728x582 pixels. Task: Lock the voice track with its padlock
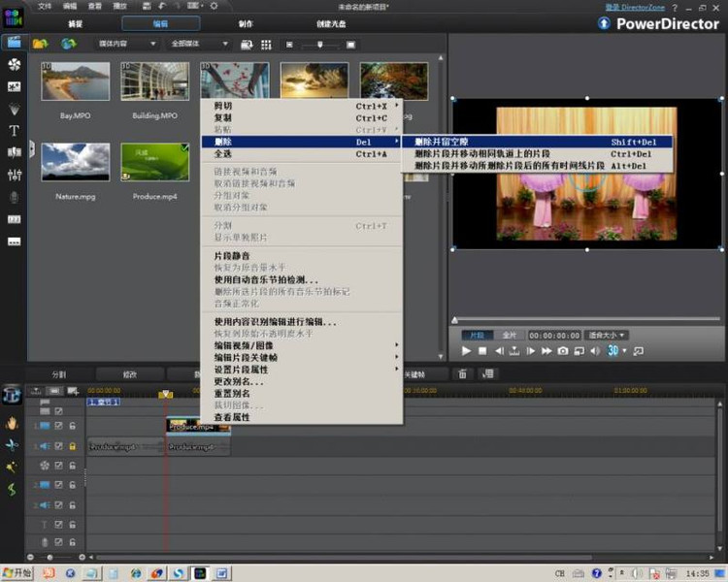73,542
